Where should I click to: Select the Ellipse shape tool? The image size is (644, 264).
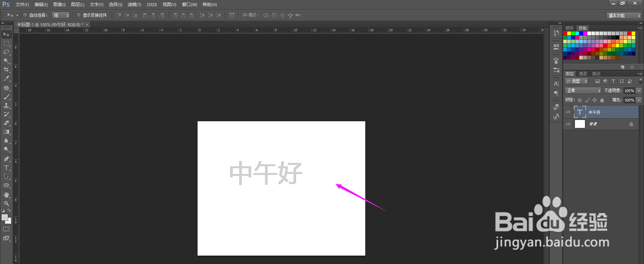click(6, 185)
